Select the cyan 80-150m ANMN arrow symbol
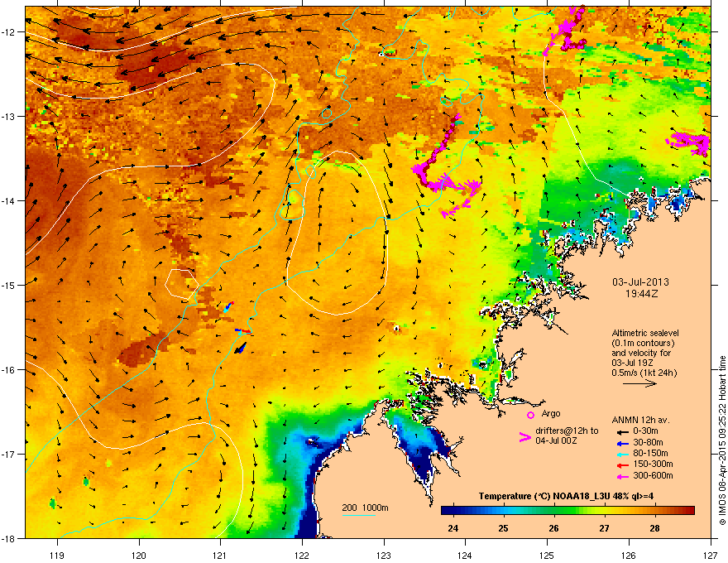Viewport: 728px width, 563px height. point(622,454)
